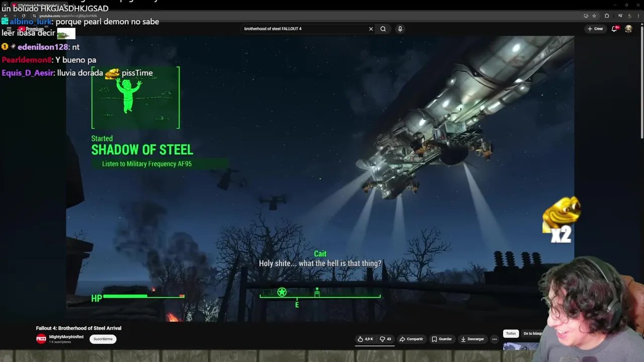Open the account avatar menu
The height and width of the screenshot is (362, 644).
pyautogui.click(x=628, y=29)
